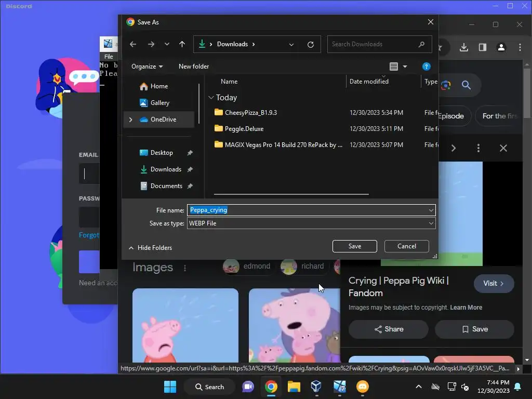The width and height of the screenshot is (532, 399).
Task: Open image preview more options
Action: click(x=478, y=148)
